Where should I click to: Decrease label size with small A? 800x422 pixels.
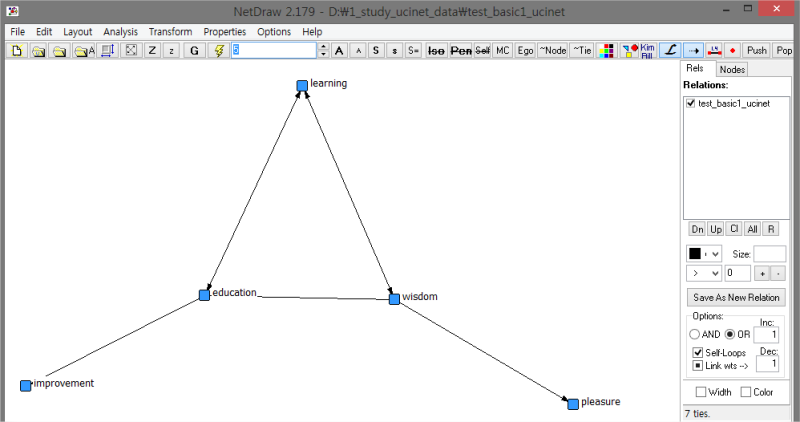358,51
